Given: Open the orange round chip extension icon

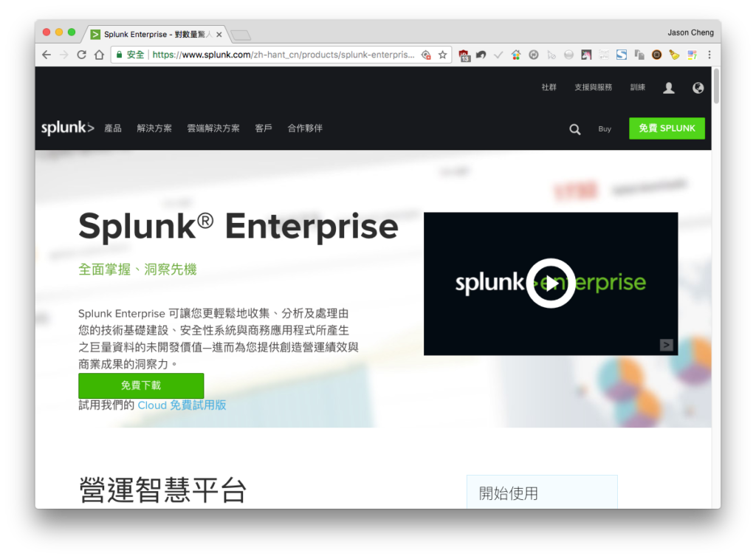Looking at the screenshot, I should click(656, 55).
